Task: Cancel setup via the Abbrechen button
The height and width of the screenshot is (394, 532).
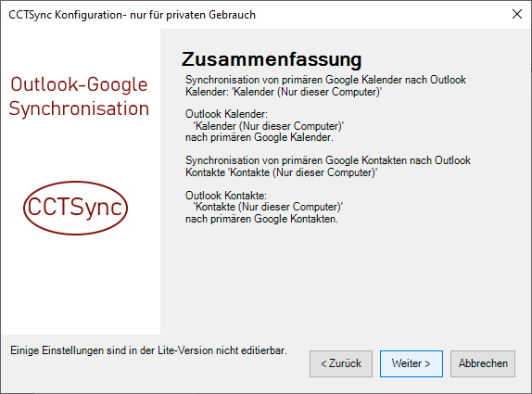Action: pos(483,363)
